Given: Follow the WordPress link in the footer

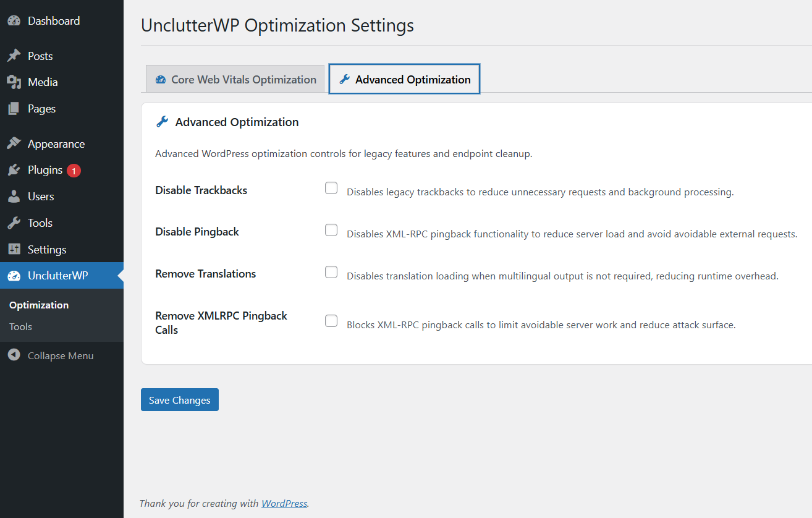Looking at the screenshot, I should (284, 503).
